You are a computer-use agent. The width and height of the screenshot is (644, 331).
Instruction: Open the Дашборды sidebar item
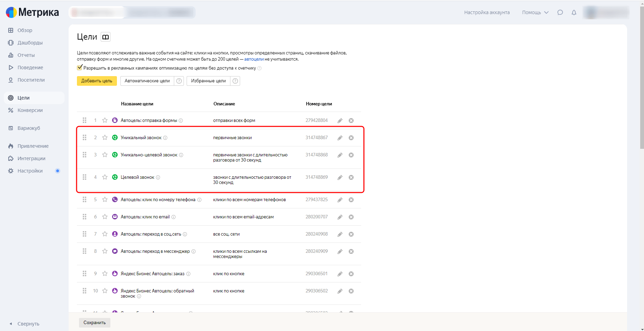tap(30, 43)
